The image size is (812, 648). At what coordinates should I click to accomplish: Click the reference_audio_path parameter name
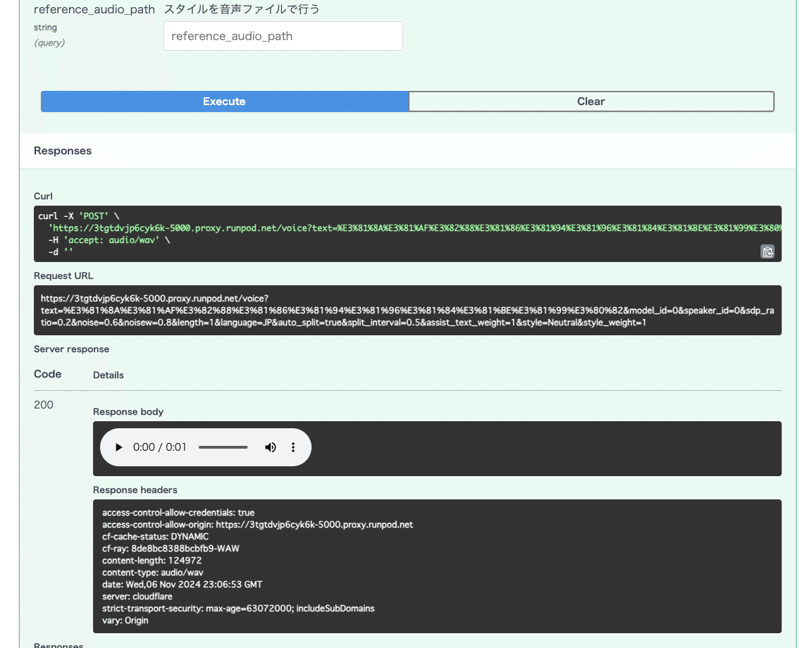94,9
